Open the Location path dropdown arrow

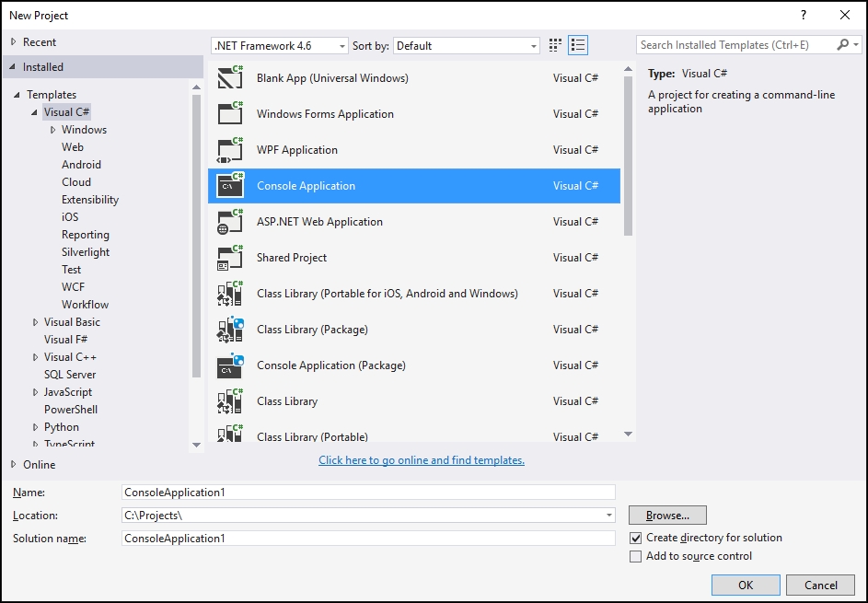[609, 516]
